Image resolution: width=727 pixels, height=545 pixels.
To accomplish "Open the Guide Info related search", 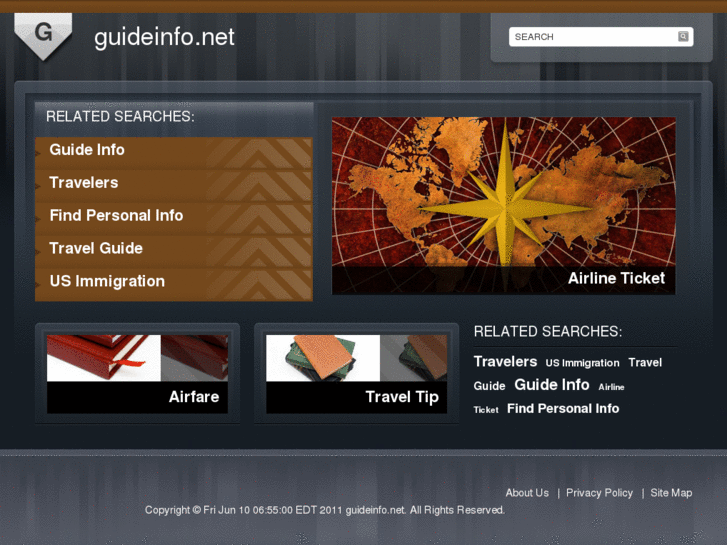I will [174, 150].
